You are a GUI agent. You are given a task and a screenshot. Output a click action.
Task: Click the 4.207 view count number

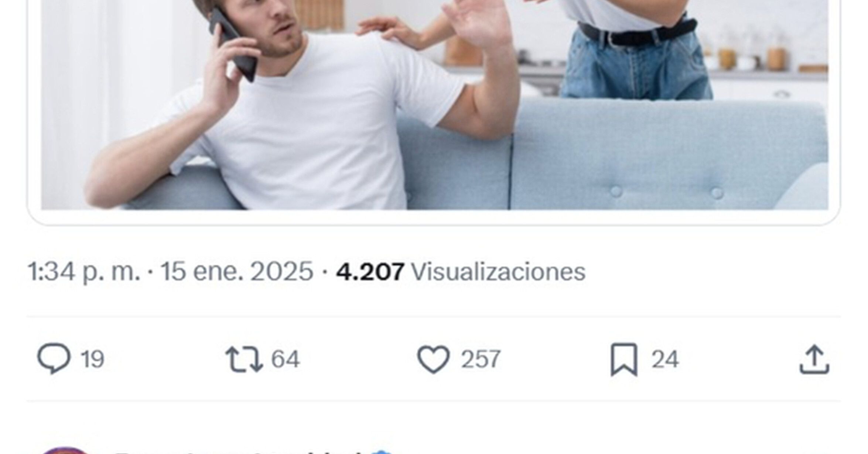coord(370,272)
